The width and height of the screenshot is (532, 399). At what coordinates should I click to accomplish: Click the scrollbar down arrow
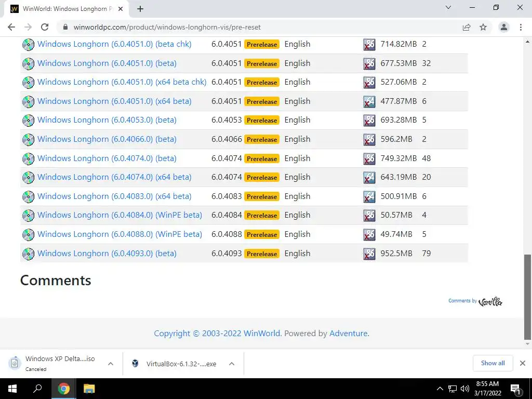[527, 344]
